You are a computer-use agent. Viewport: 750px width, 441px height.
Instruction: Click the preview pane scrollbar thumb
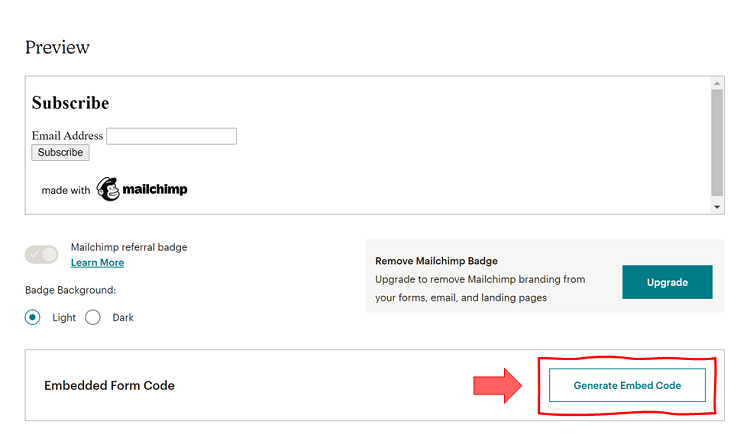pyautogui.click(x=716, y=140)
